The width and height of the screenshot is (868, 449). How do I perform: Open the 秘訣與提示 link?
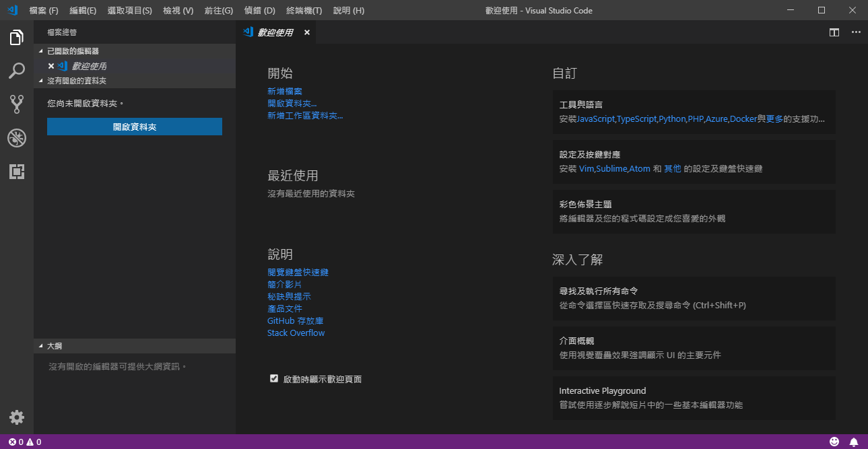pyautogui.click(x=289, y=297)
